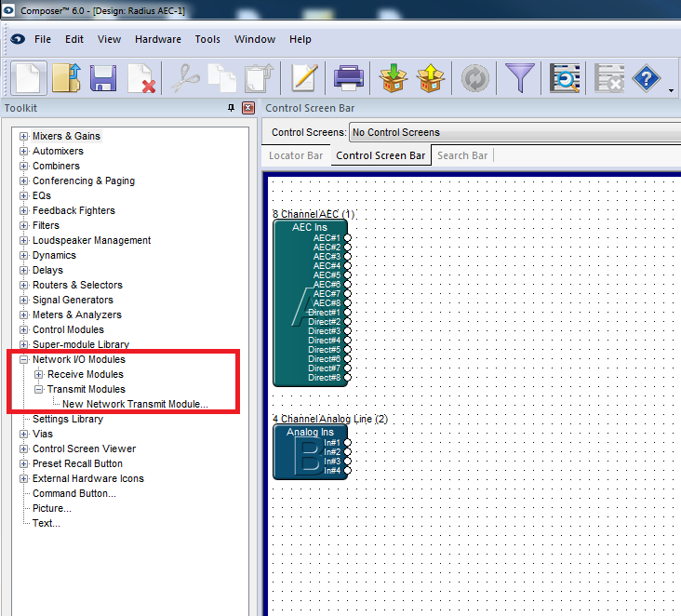Click the New design toolbar icon

[x=29, y=78]
